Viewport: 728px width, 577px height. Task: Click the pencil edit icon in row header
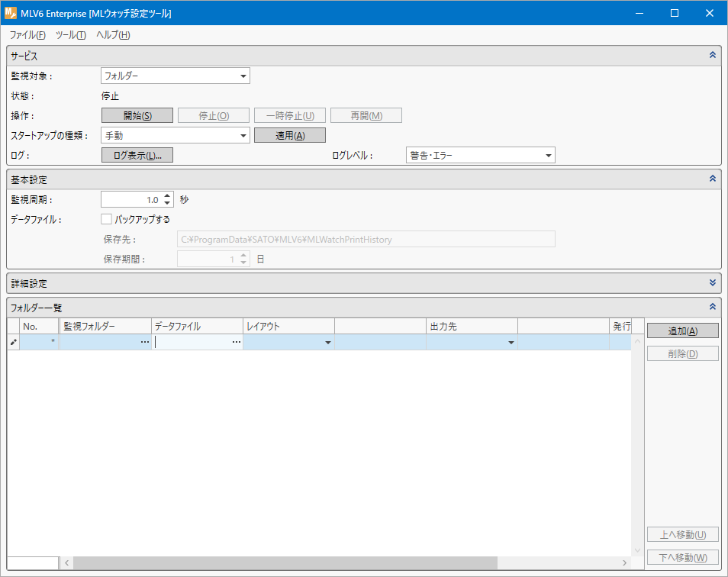click(14, 342)
